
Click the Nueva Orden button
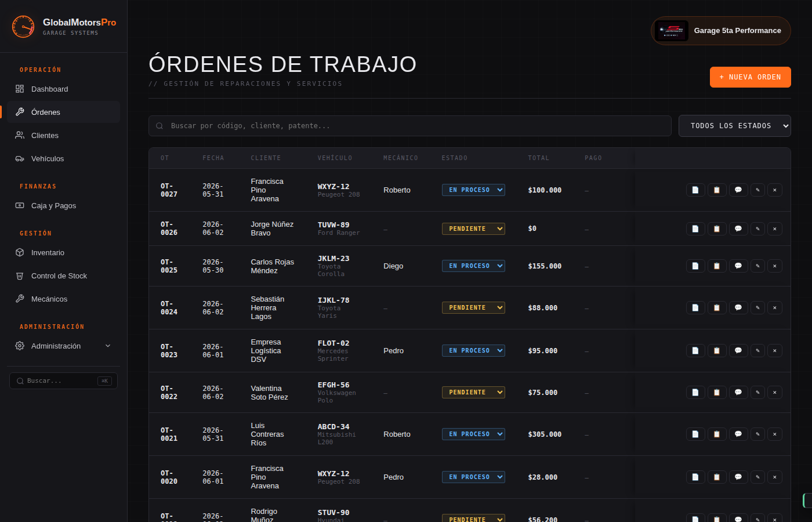[x=751, y=77]
